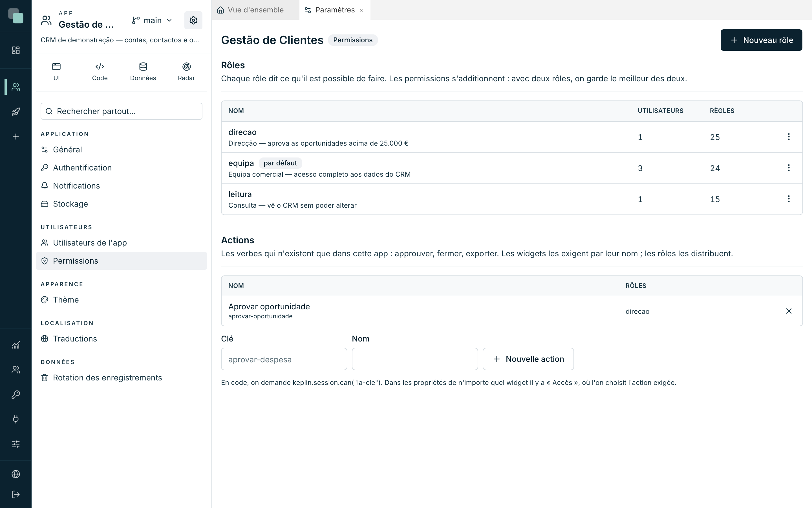This screenshot has height=508, width=812.
Task: Open the equipa role row
Action: point(512,168)
